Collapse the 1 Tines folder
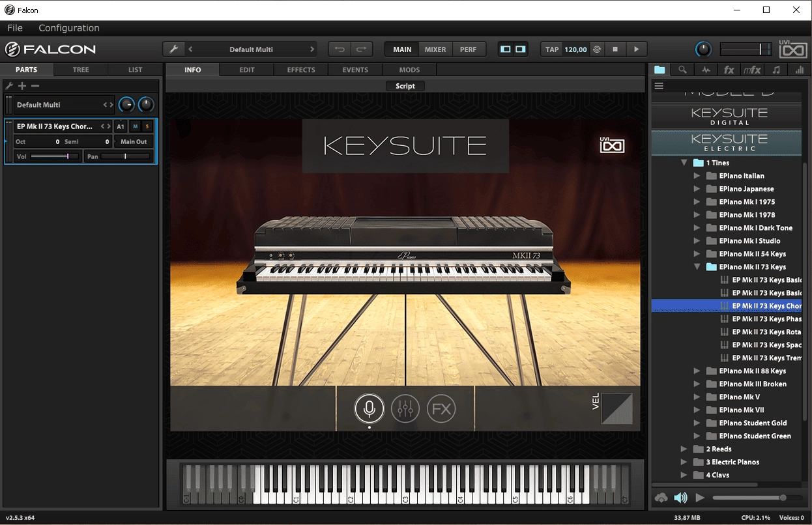The image size is (812, 525). point(684,163)
